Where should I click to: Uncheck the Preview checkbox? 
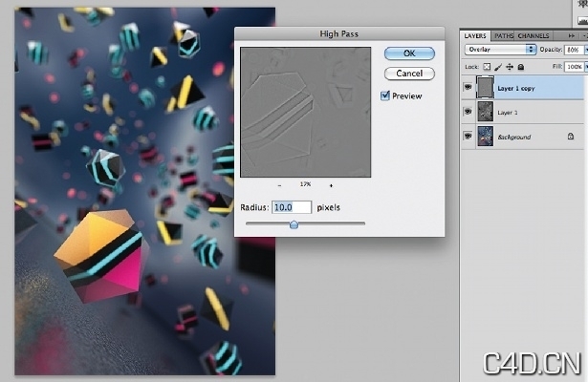click(385, 95)
